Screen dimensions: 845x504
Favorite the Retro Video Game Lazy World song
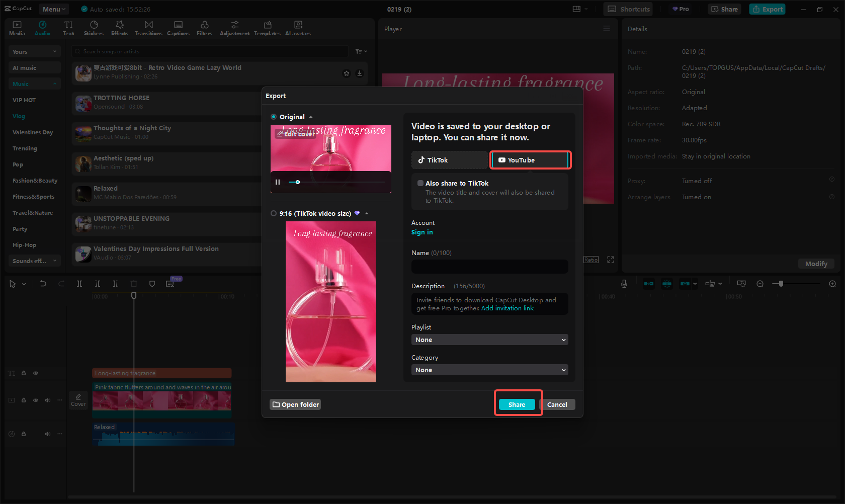pos(347,73)
